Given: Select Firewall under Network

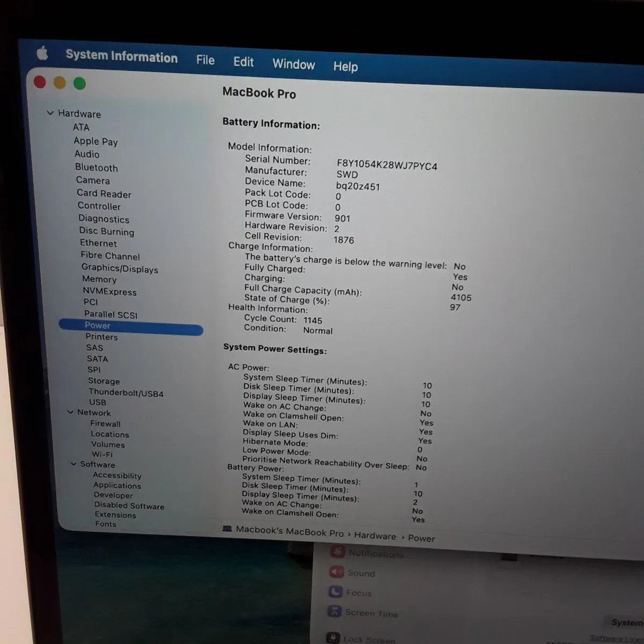Looking at the screenshot, I should (105, 423).
